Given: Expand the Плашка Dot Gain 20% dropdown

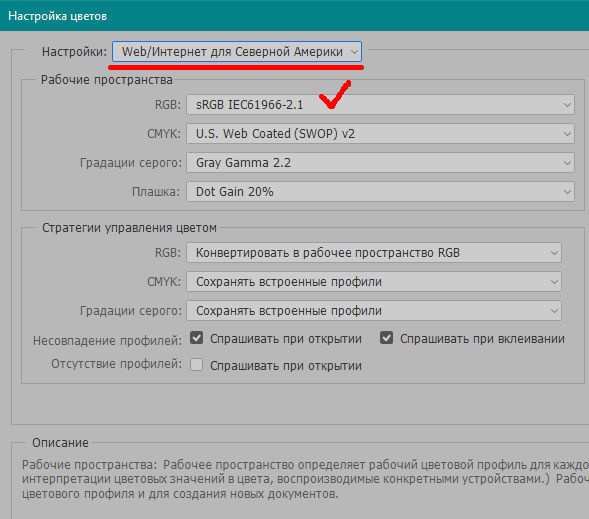Looking at the screenshot, I should (x=380, y=192).
